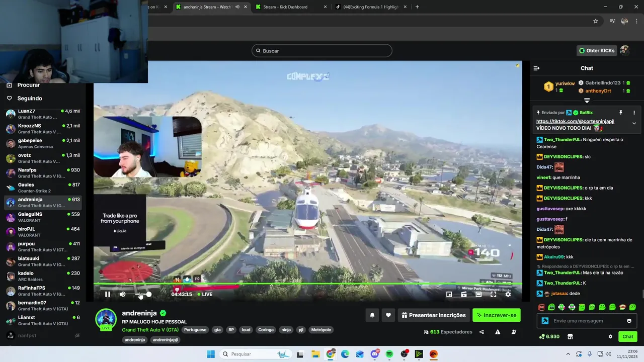Select the Portuguese tag

pyautogui.click(x=195, y=330)
